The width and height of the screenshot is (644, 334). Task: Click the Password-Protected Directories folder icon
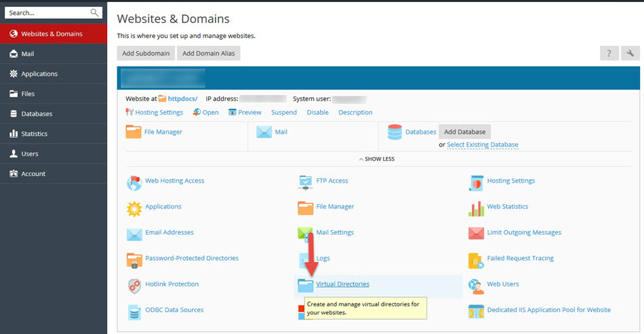[x=134, y=259]
